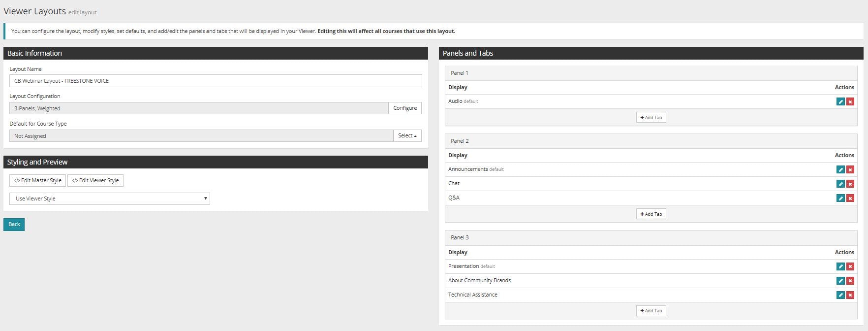The image size is (868, 331).
Task: Edit the Chat tab entry
Action: coord(840,184)
